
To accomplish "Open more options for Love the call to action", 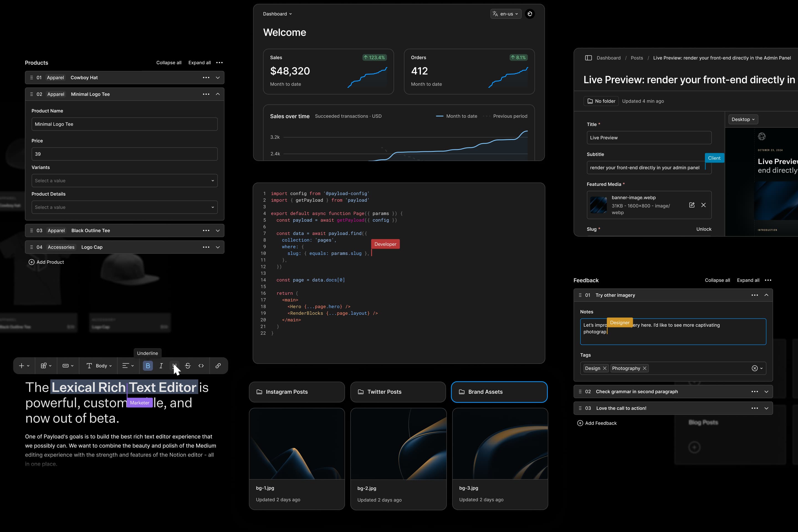I will (x=754, y=408).
